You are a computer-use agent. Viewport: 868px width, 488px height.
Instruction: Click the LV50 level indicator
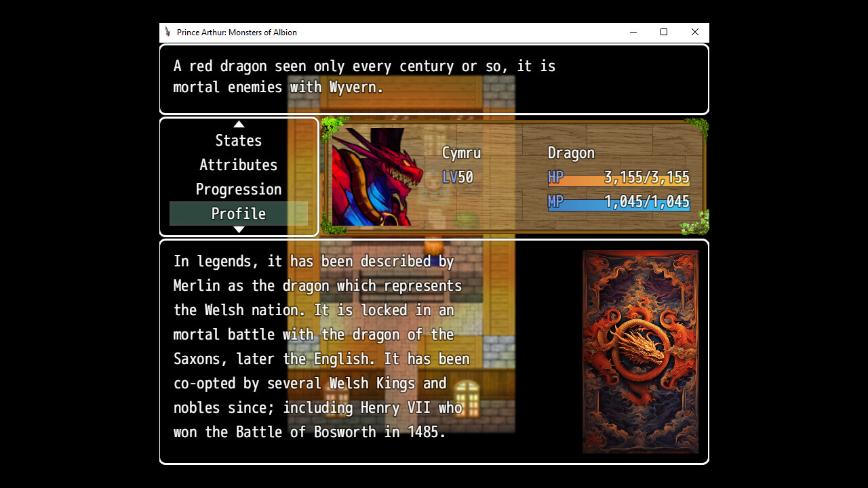pyautogui.click(x=457, y=176)
